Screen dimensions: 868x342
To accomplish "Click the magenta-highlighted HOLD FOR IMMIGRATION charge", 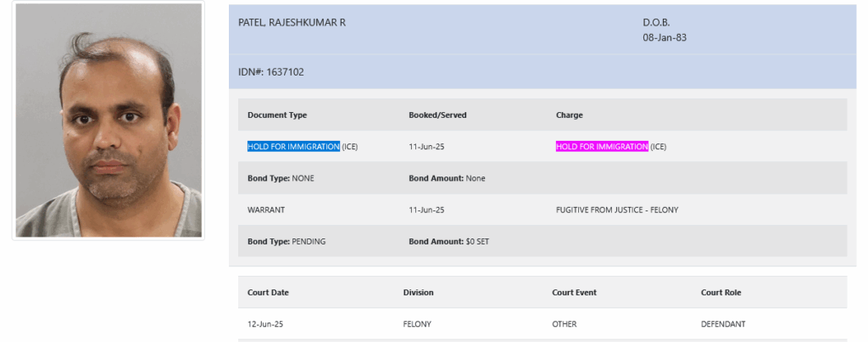I will point(602,147).
